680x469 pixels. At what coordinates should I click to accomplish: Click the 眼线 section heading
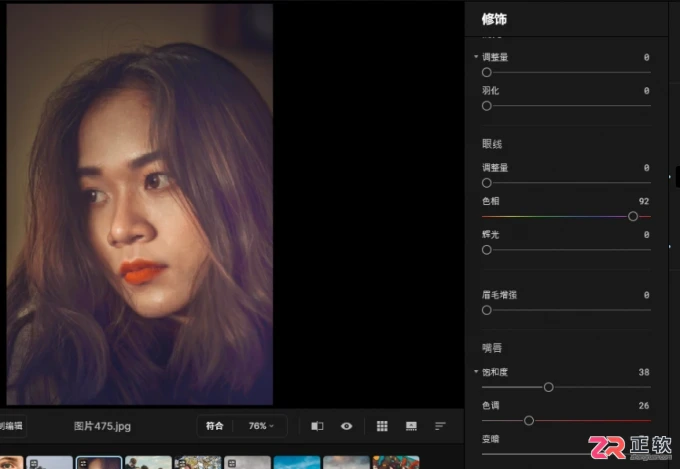point(492,144)
